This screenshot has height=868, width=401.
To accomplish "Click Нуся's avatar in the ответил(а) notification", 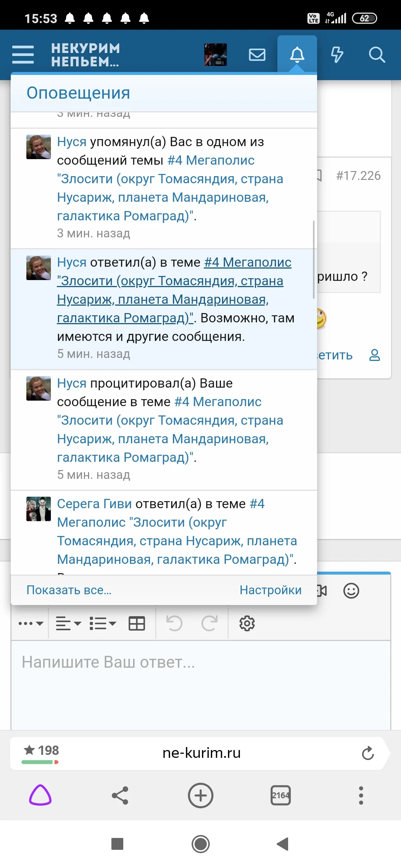I will [39, 268].
